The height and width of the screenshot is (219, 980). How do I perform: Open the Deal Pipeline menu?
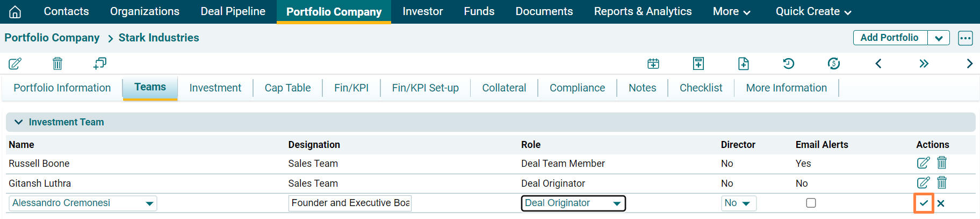tap(233, 11)
